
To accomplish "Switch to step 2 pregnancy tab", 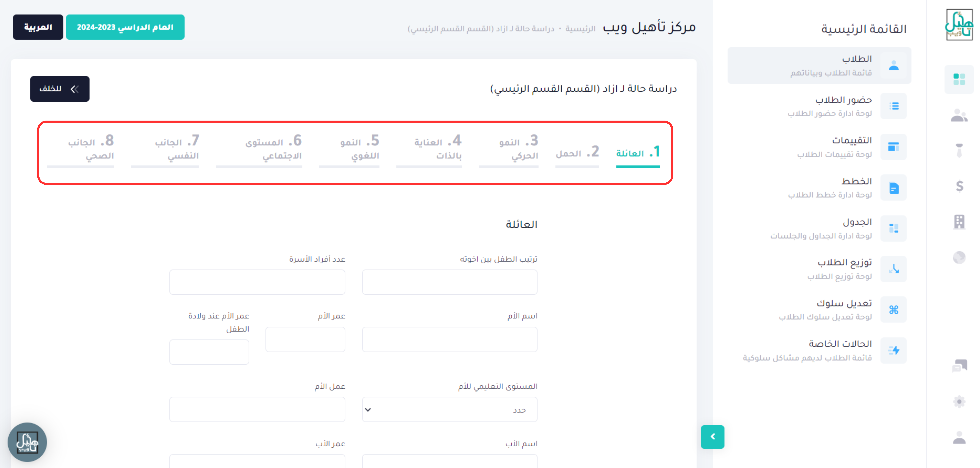I will click(577, 153).
